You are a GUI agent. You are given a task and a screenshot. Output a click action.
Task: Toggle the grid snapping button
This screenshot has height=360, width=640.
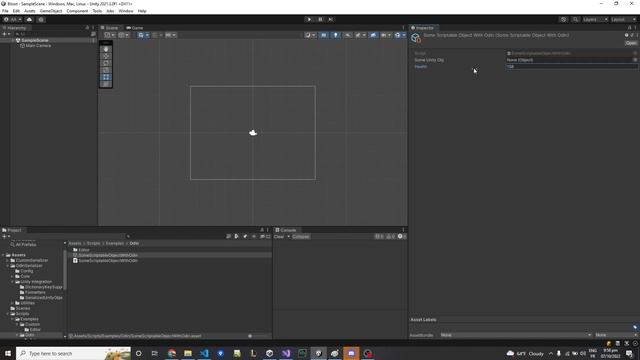pos(154,35)
